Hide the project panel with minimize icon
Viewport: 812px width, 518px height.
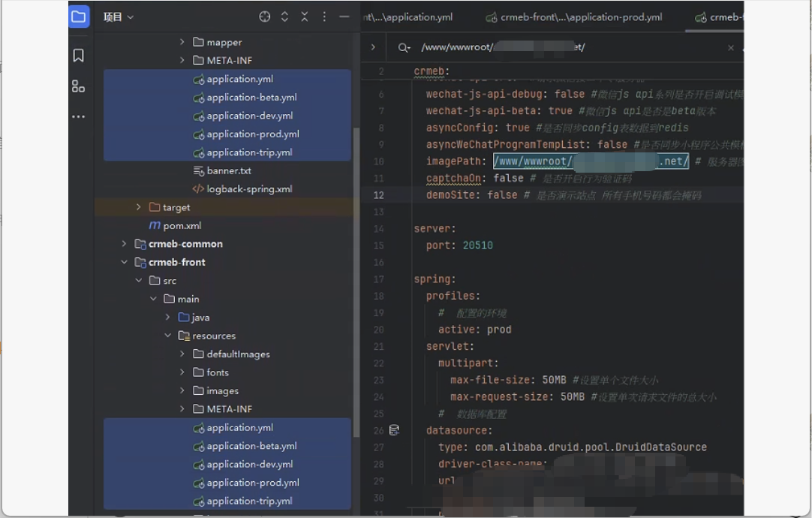tap(344, 17)
